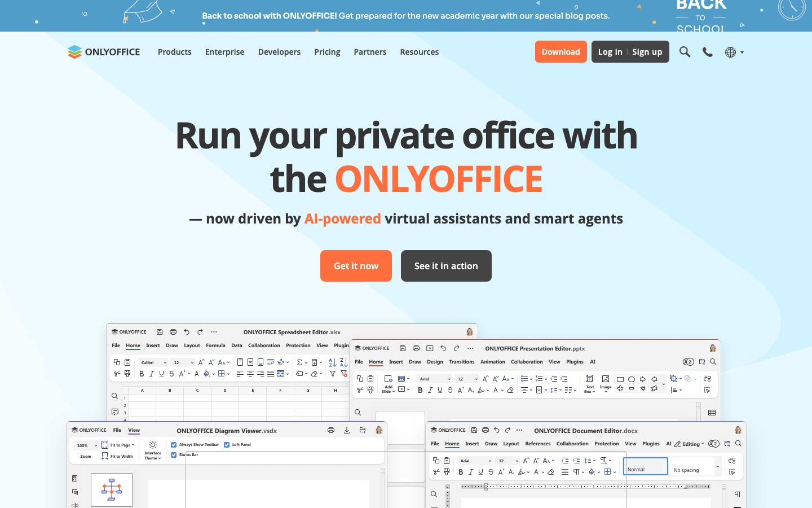Click the Get it now button
The height and width of the screenshot is (508, 812).
coord(356,266)
